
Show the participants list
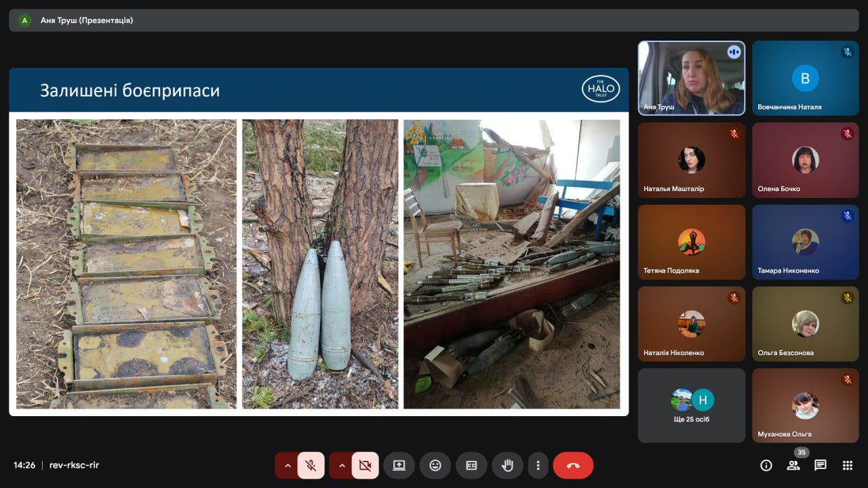tap(793, 465)
